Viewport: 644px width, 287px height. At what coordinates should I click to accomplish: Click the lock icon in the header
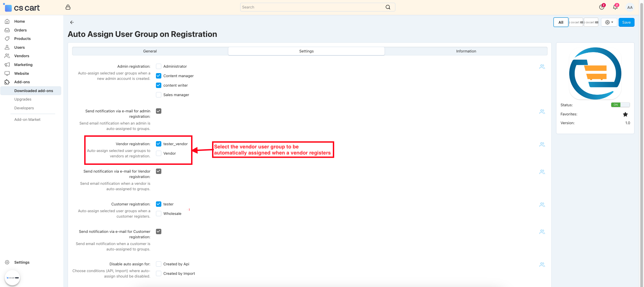[x=68, y=7]
